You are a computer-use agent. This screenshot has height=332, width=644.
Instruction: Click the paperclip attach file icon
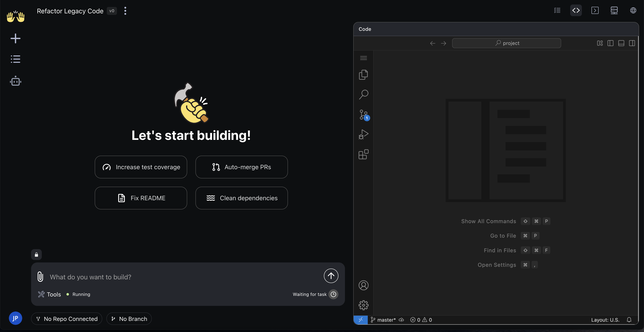pyautogui.click(x=40, y=277)
